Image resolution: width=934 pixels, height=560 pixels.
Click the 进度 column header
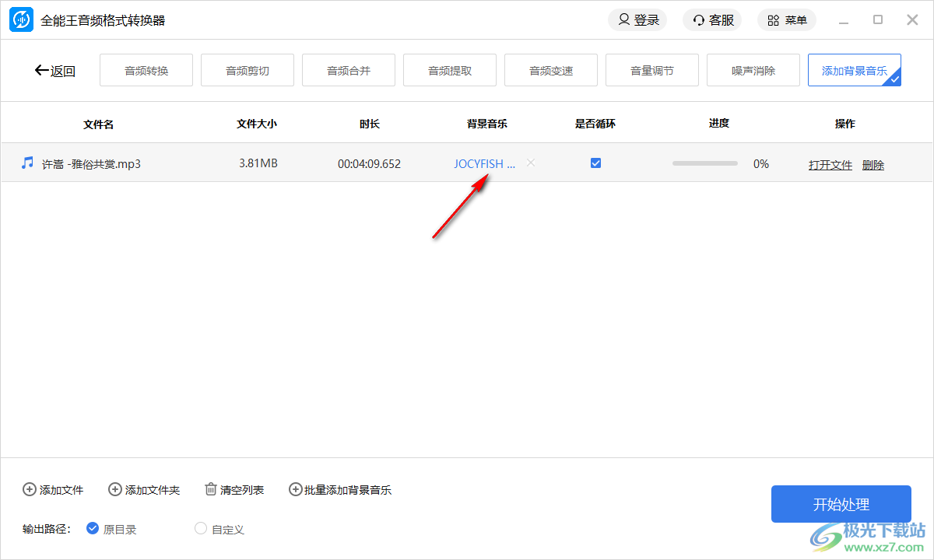pos(719,123)
